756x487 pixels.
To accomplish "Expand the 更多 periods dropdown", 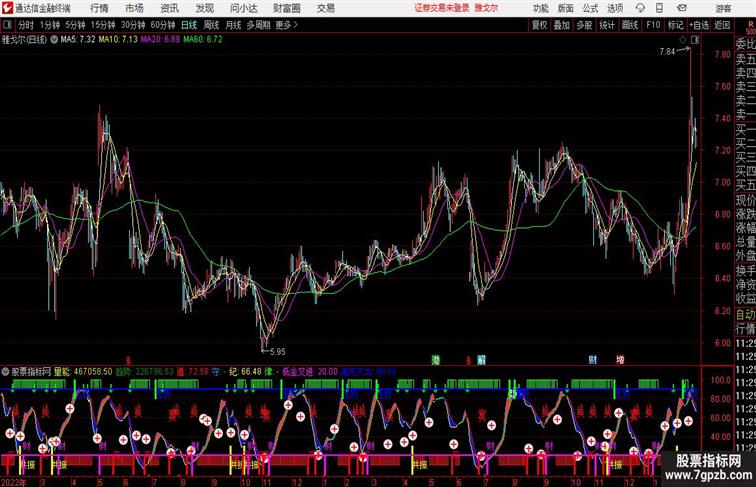I will 286,25.
